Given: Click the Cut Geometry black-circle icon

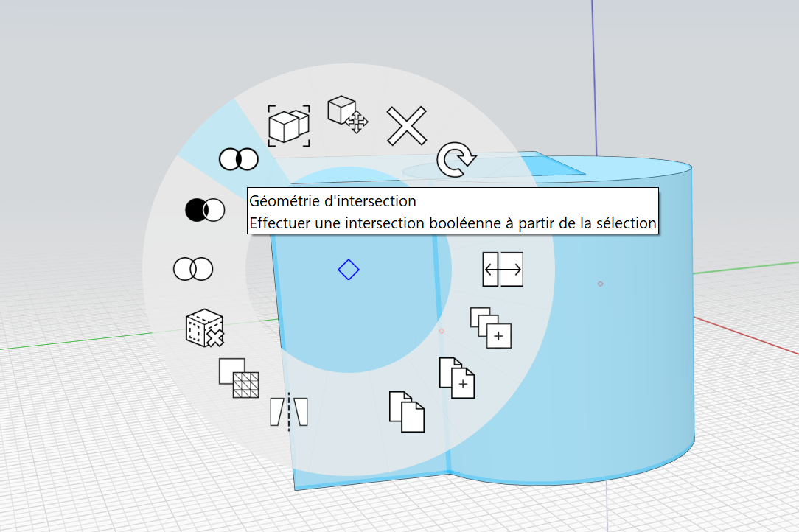Looking at the screenshot, I should tap(204, 210).
